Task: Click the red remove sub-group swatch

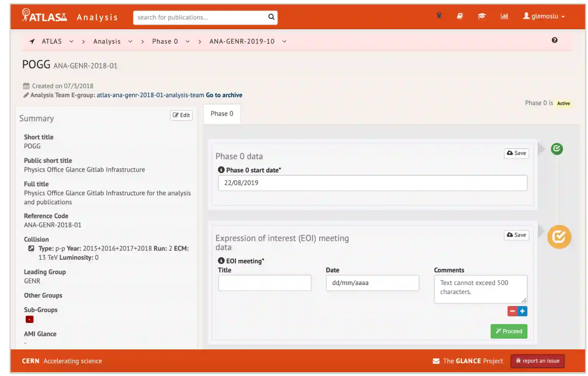Action: point(29,319)
